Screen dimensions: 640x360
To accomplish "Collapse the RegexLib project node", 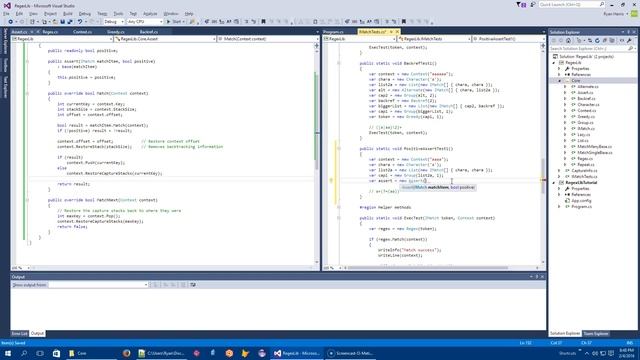I will pyautogui.click(x=554, y=63).
